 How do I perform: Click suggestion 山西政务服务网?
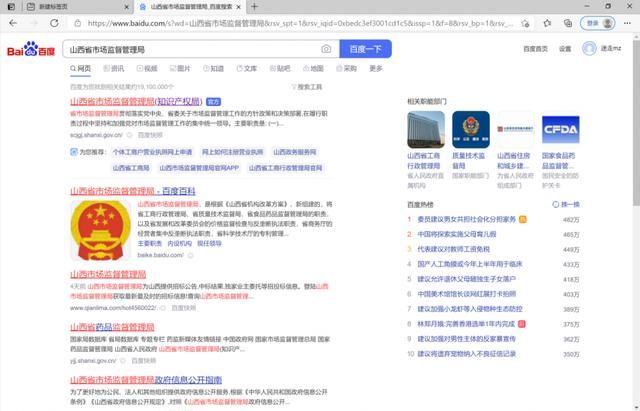pos(295,152)
